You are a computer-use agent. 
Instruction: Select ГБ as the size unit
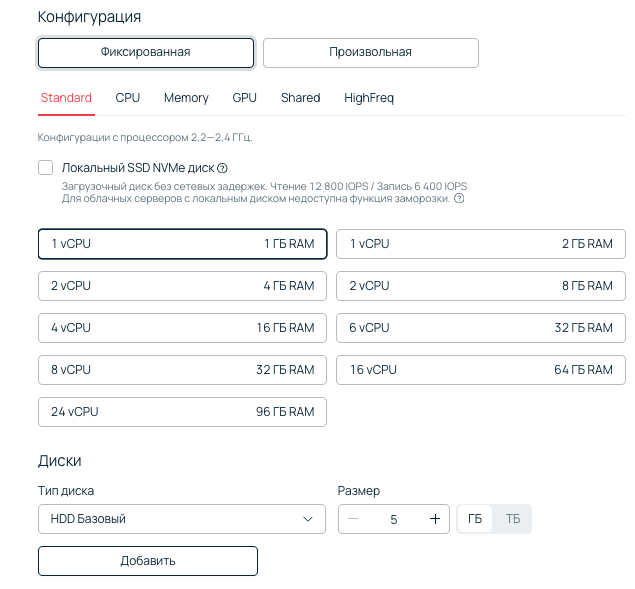coord(475,519)
